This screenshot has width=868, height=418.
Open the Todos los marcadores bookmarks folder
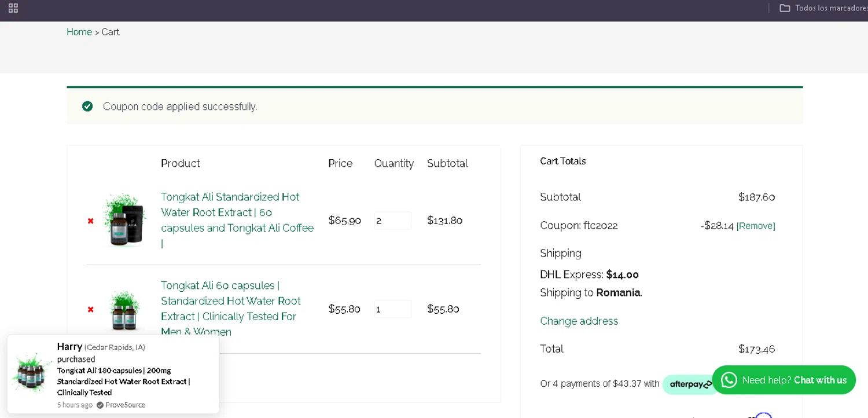pos(823,8)
